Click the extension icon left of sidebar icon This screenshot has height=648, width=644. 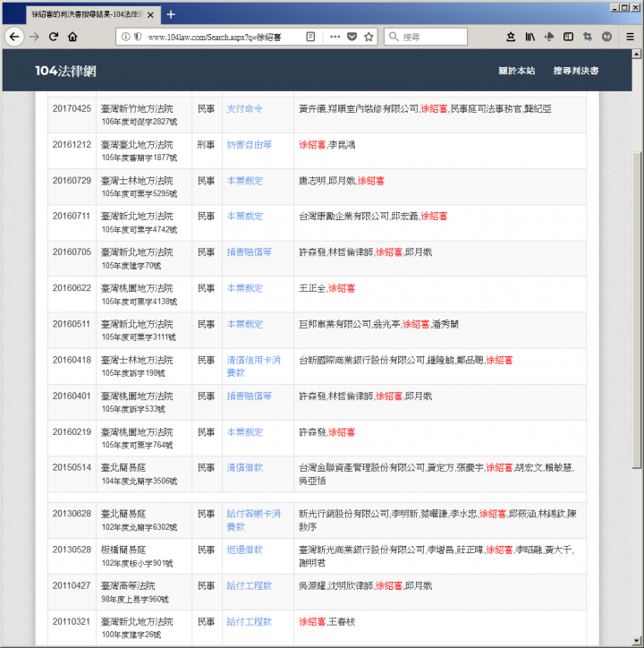(549, 37)
